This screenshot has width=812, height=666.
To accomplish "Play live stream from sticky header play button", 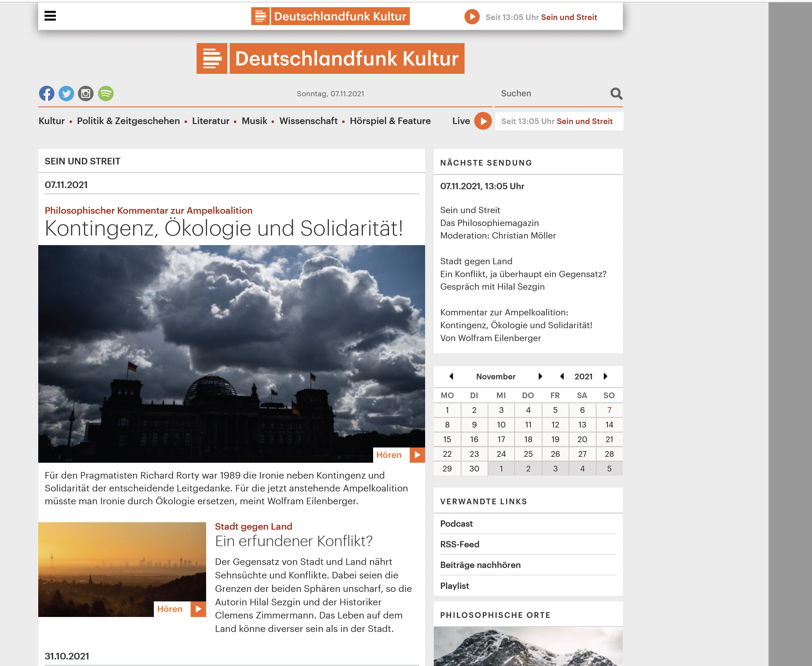I will point(472,17).
